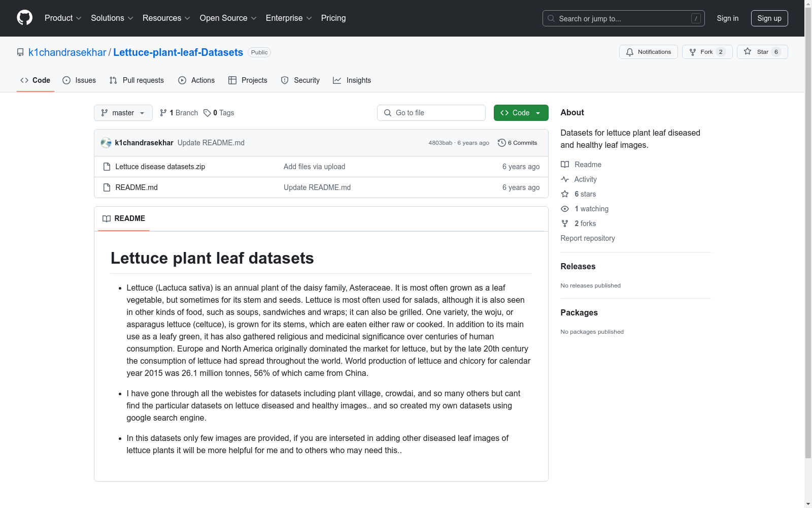812x508 pixels.
Task: Switch to the Security tab
Action: pyautogui.click(x=300, y=80)
